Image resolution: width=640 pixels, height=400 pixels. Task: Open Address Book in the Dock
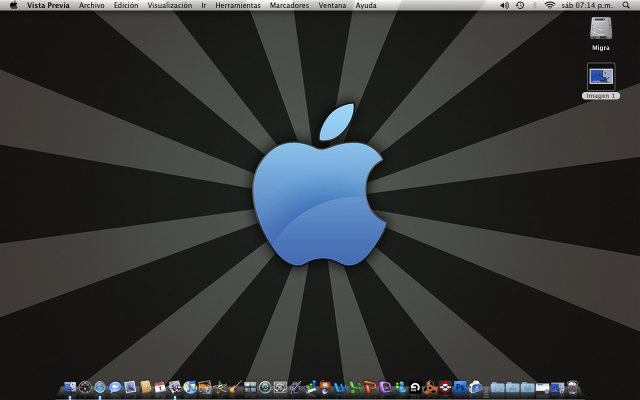pyautogui.click(x=145, y=387)
